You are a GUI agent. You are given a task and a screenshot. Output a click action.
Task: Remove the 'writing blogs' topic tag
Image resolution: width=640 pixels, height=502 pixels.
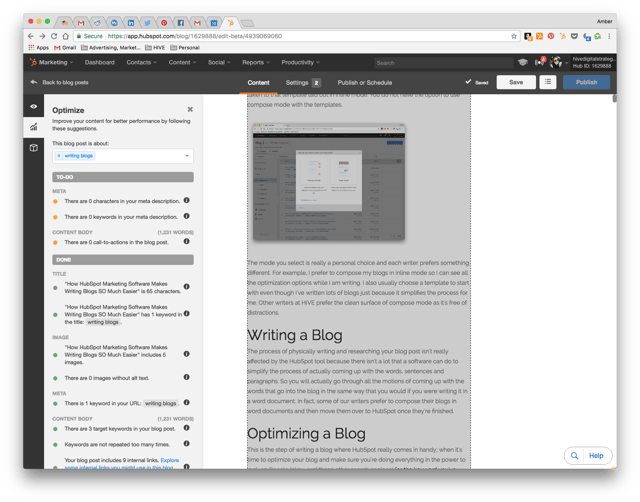(x=59, y=155)
